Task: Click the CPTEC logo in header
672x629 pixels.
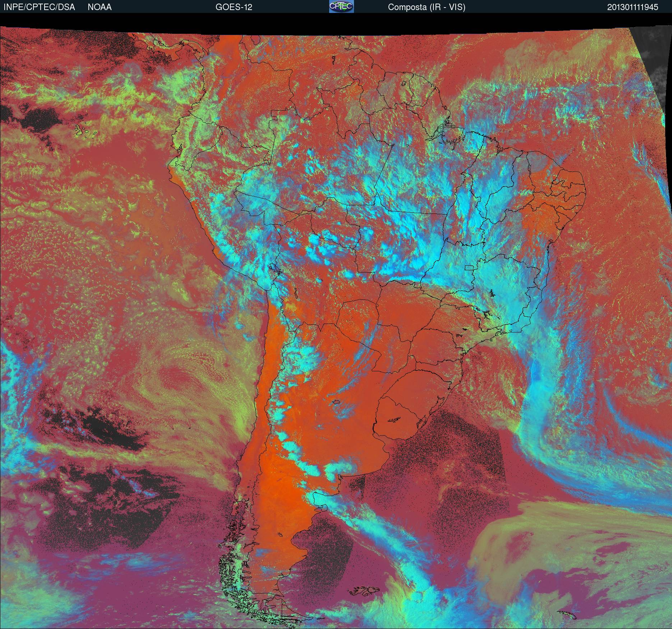Action: pyautogui.click(x=341, y=6)
